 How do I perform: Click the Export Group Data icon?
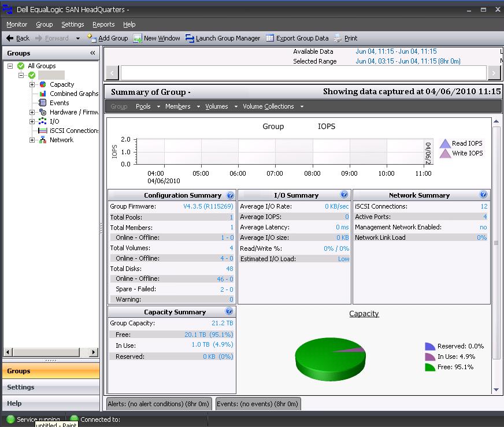pos(270,38)
